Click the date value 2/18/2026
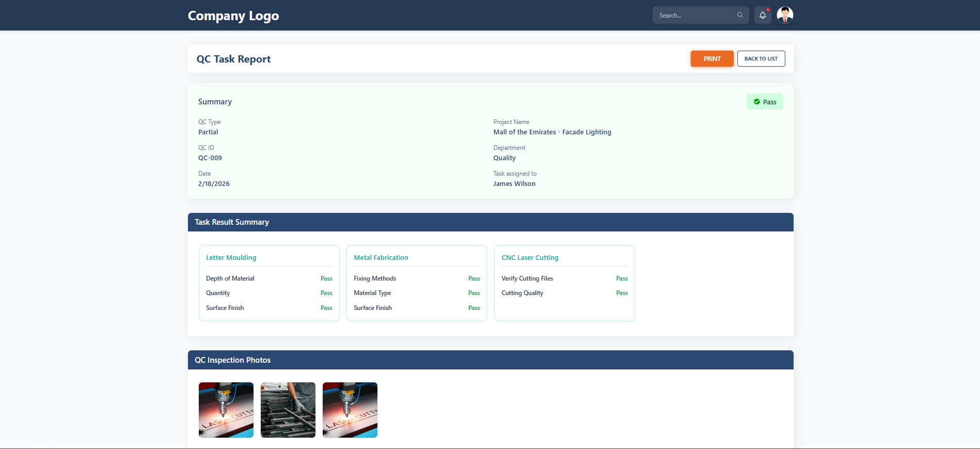Image resolution: width=980 pixels, height=449 pixels. click(214, 184)
